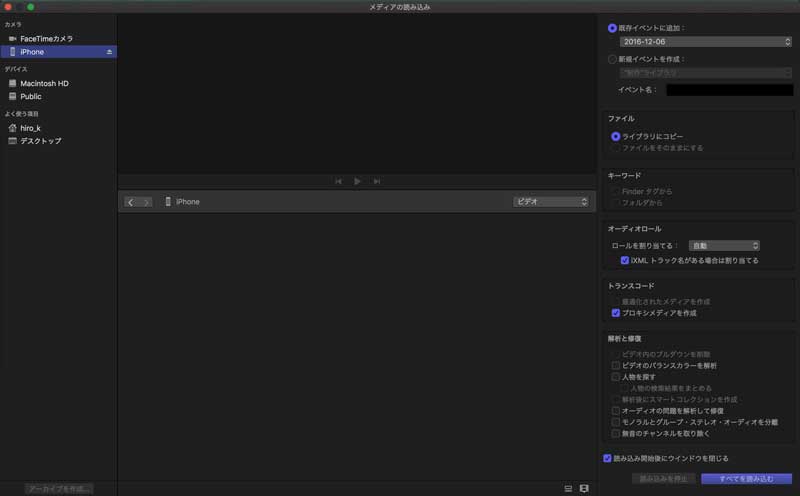Expand the ロールを割り当てる 自動 dropdown

tap(725, 245)
